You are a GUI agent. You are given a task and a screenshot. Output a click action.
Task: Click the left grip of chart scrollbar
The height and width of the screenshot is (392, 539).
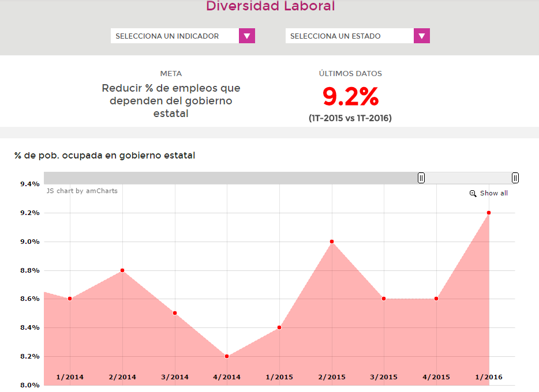click(421, 178)
